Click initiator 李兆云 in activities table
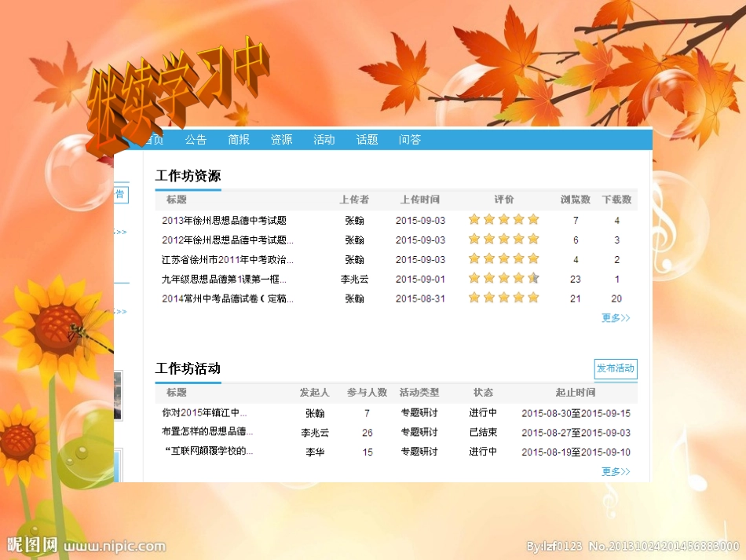 point(315,433)
